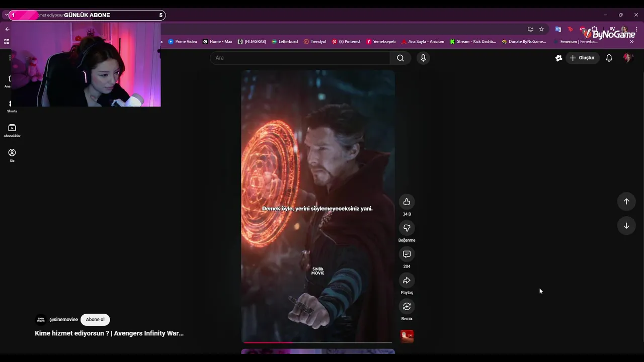Open the Trendyol bookmark

pos(315,42)
